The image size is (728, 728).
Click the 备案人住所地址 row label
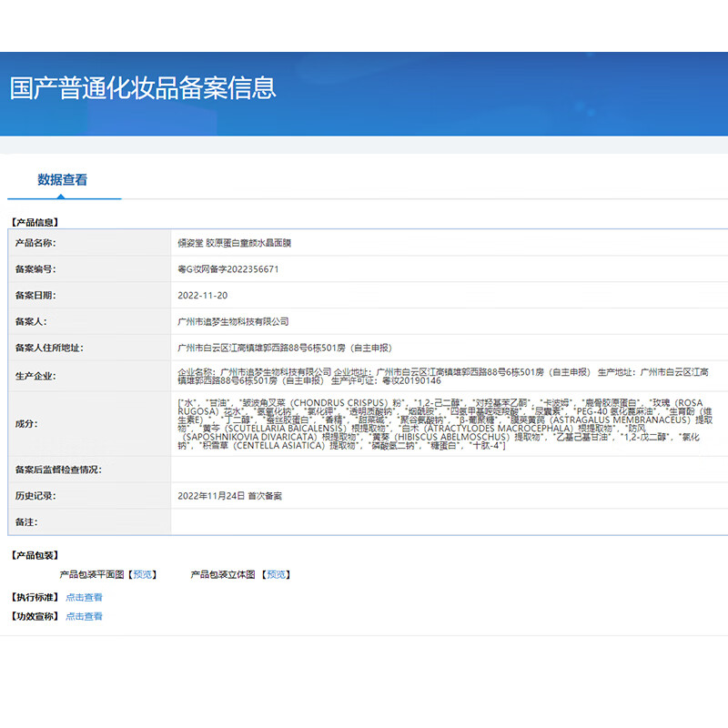tap(49, 348)
